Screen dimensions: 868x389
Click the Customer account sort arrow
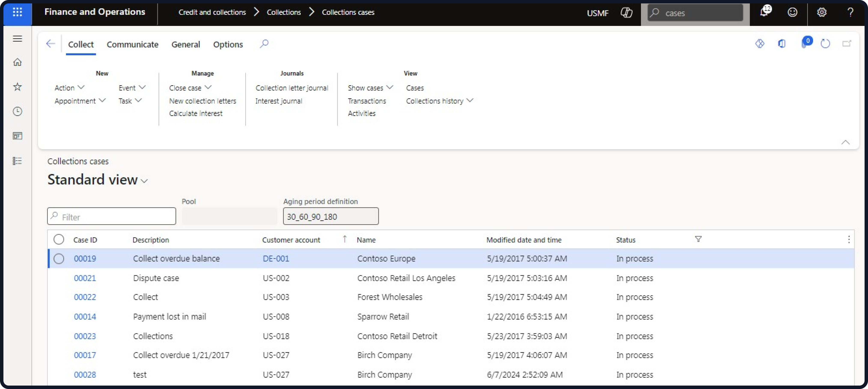click(344, 239)
